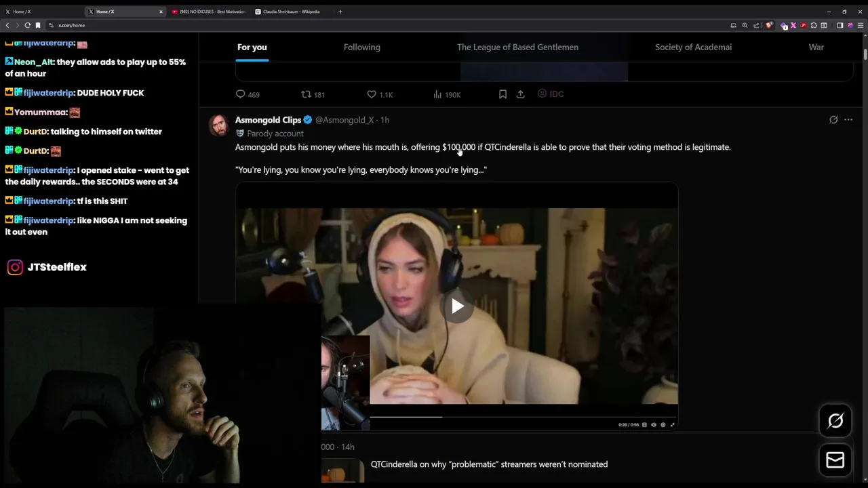Open replies on the post with 469 comments

[248, 94]
